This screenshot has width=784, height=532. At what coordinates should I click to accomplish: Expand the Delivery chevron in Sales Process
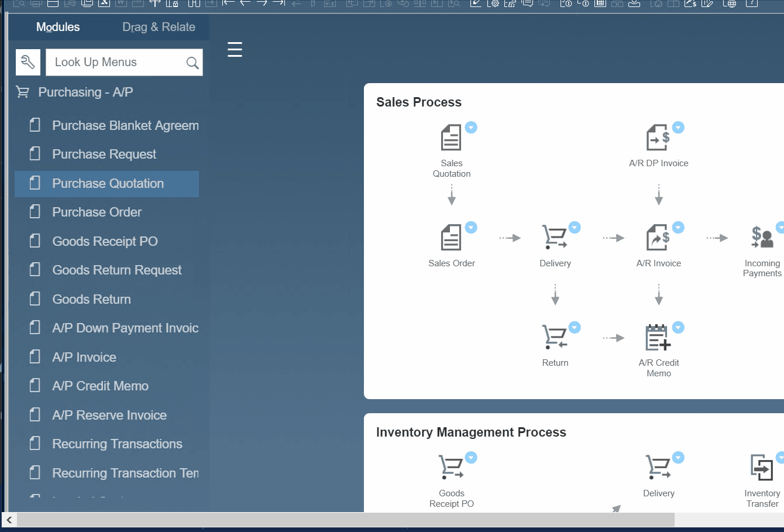click(x=574, y=227)
